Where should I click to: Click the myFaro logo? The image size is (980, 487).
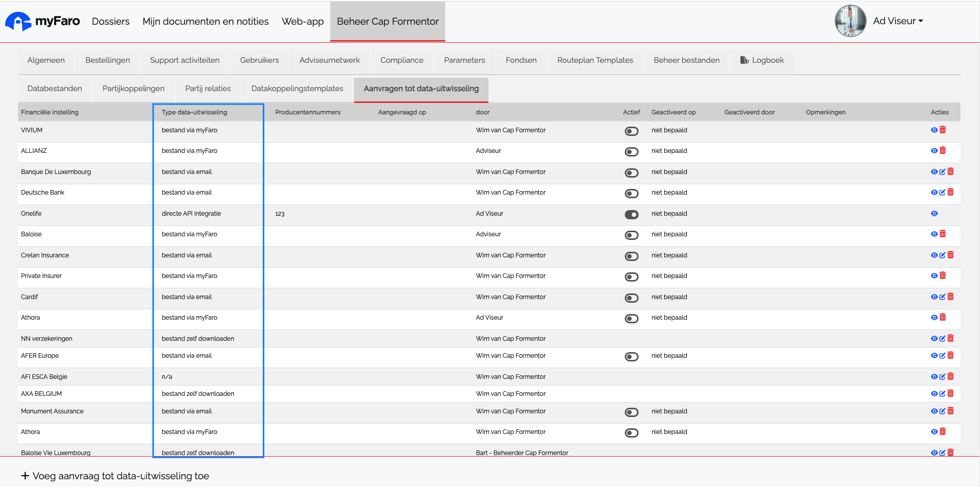pos(42,21)
